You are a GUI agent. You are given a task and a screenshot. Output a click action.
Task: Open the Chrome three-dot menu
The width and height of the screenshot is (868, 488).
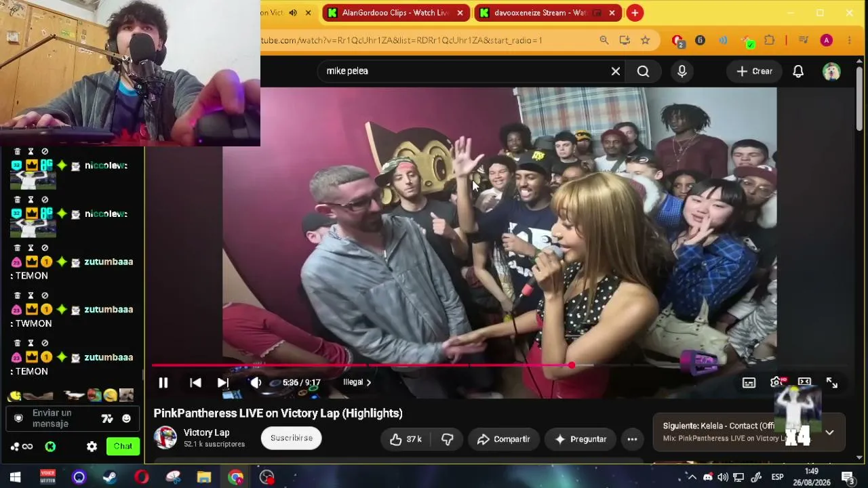tap(849, 41)
